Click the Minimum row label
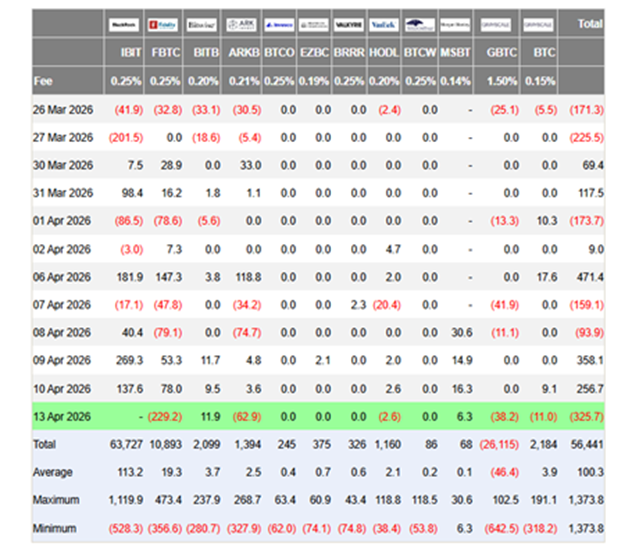The width and height of the screenshot is (632, 550). [54, 528]
